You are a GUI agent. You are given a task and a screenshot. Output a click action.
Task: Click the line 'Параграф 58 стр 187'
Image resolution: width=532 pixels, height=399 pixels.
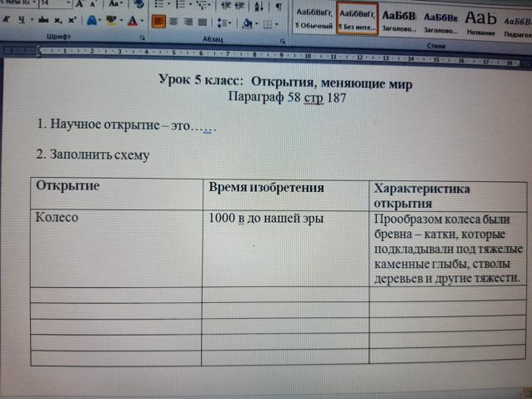click(x=287, y=98)
